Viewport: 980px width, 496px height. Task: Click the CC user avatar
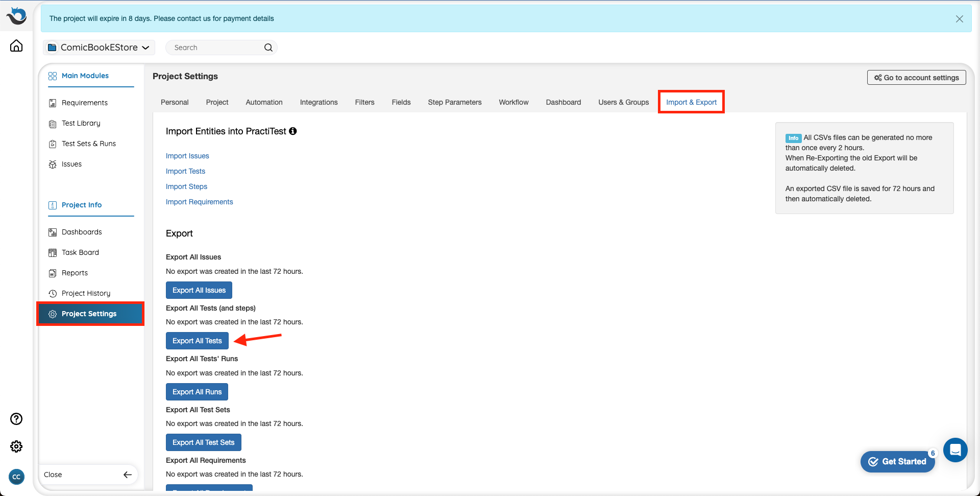[x=16, y=477]
